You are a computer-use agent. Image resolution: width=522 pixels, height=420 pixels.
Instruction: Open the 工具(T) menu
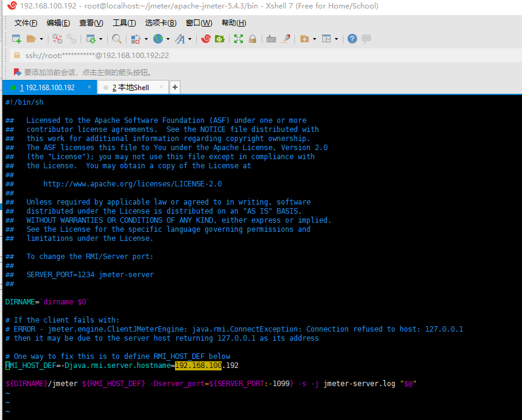point(124,23)
